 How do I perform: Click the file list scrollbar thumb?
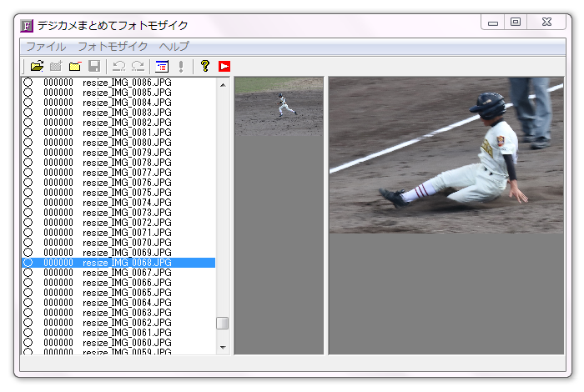(223, 323)
